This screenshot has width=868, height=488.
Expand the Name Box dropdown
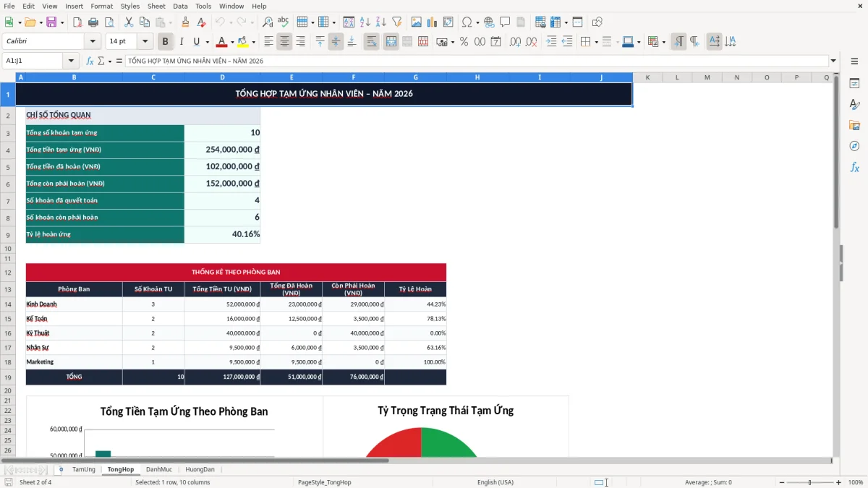[71, 61]
